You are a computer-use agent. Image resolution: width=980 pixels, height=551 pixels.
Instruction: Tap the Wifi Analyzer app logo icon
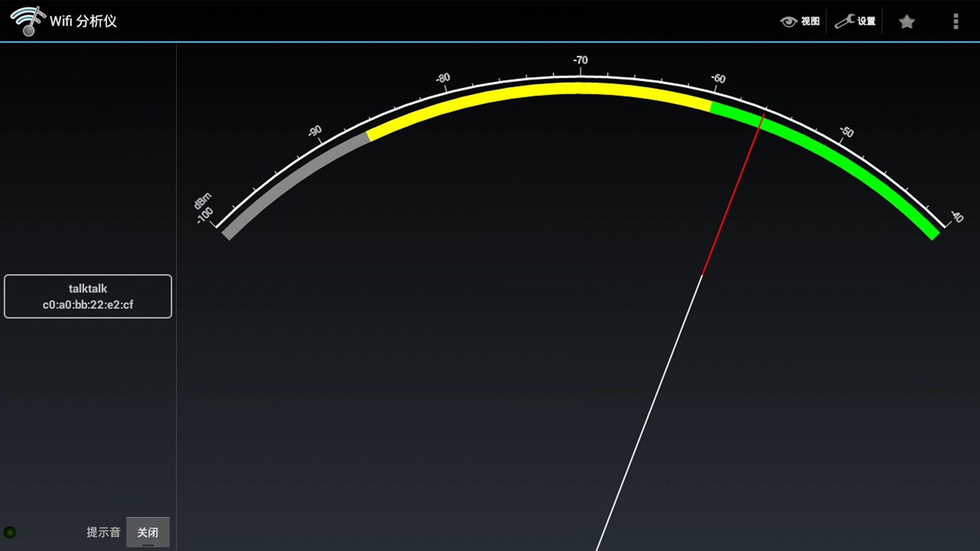pos(28,21)
